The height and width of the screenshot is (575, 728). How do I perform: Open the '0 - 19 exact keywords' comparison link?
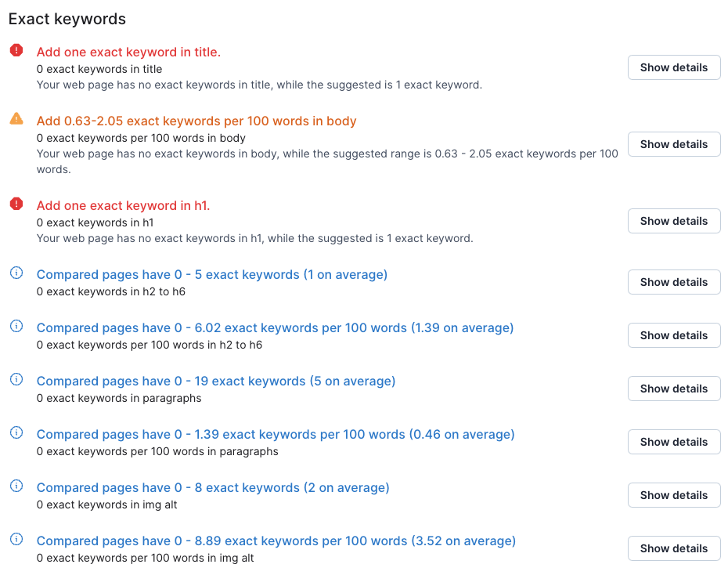216,381
